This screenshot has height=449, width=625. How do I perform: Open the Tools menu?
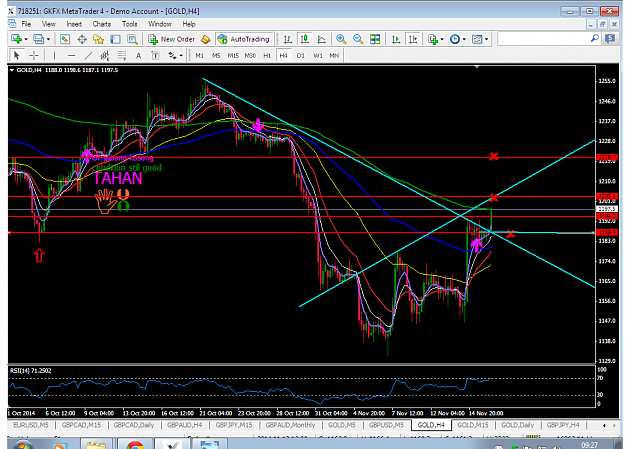[130, 24]
